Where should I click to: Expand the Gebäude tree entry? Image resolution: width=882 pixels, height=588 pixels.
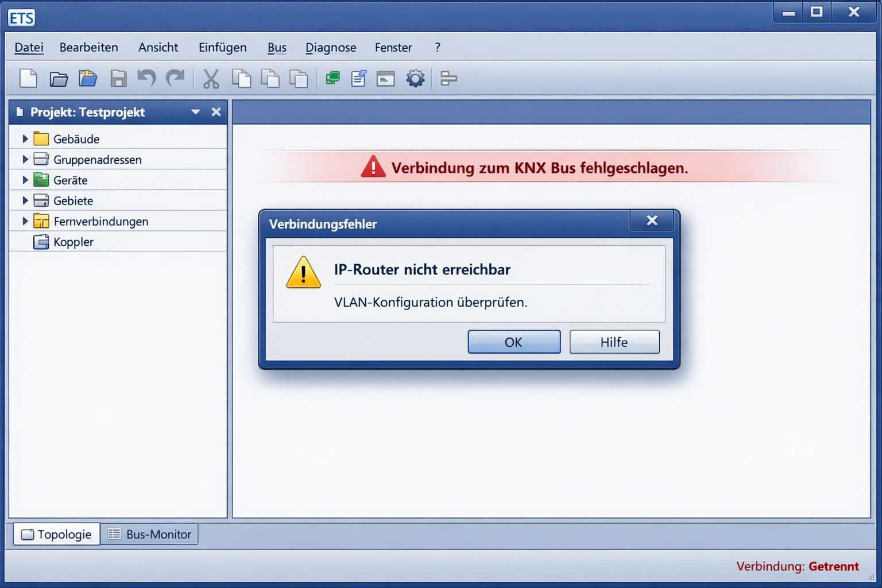pyautogui.click(x=25, y=138)
